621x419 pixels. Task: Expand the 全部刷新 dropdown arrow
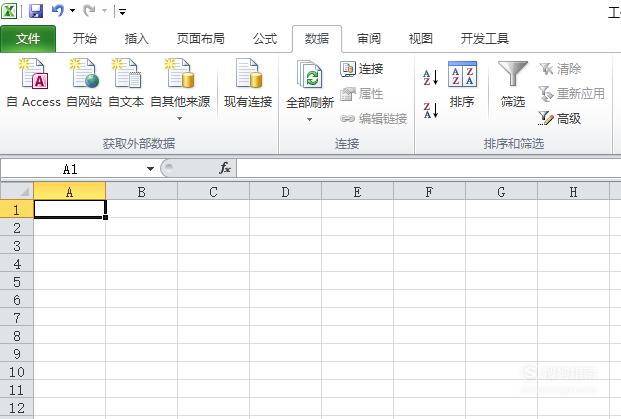(x=309, y=119)
